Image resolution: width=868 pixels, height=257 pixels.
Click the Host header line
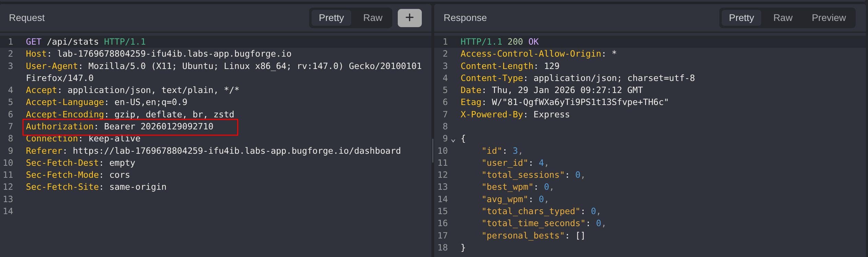coord(158,54)
